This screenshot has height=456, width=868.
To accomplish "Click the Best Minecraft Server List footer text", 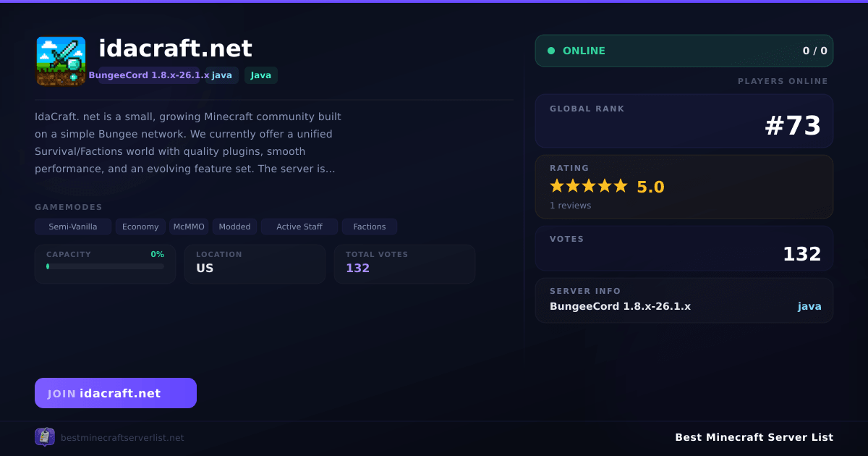I will tap(754, 437).
